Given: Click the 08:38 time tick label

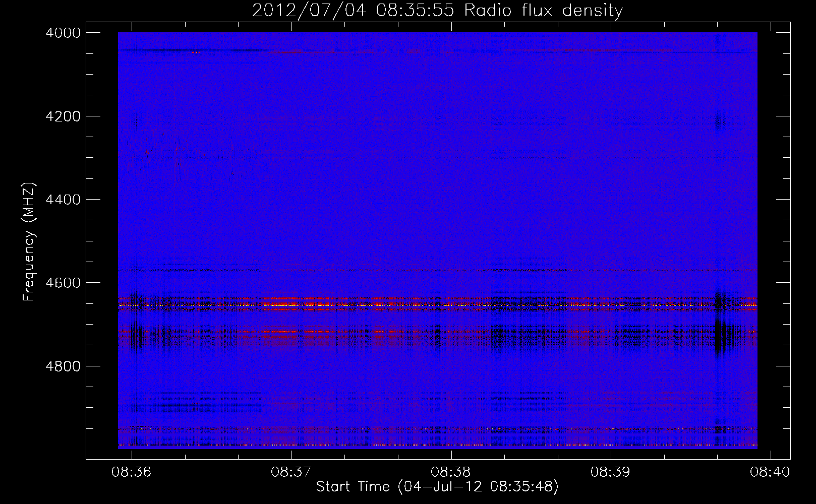Looking at the screenshot, I should [x=451, y=472].
